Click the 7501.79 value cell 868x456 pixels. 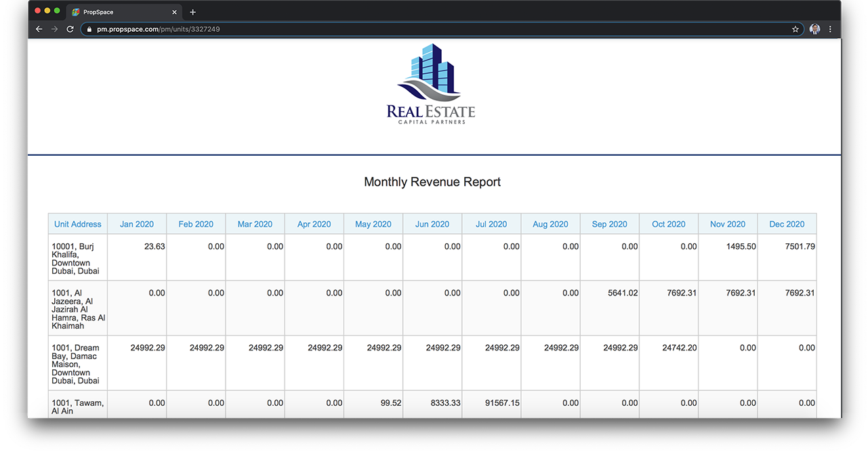pyautogui.click(x=787, y=258)
